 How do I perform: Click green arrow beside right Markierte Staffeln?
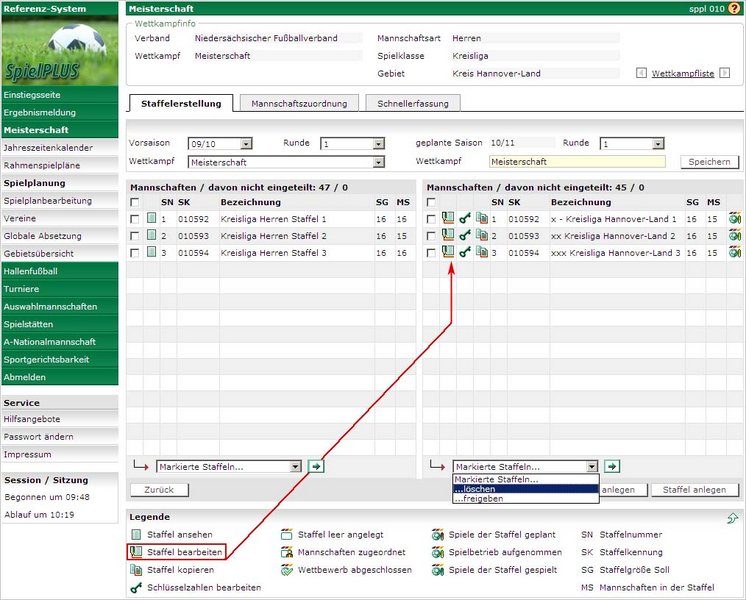coord(612,466)
